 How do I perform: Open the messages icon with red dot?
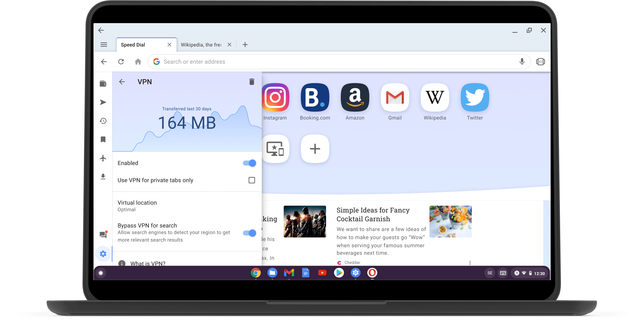pos(103,234)
